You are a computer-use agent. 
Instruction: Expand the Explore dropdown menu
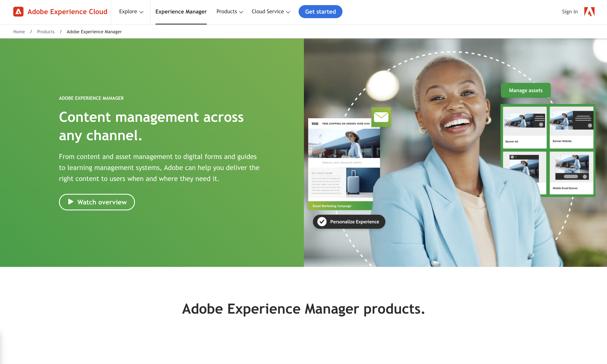131,12
